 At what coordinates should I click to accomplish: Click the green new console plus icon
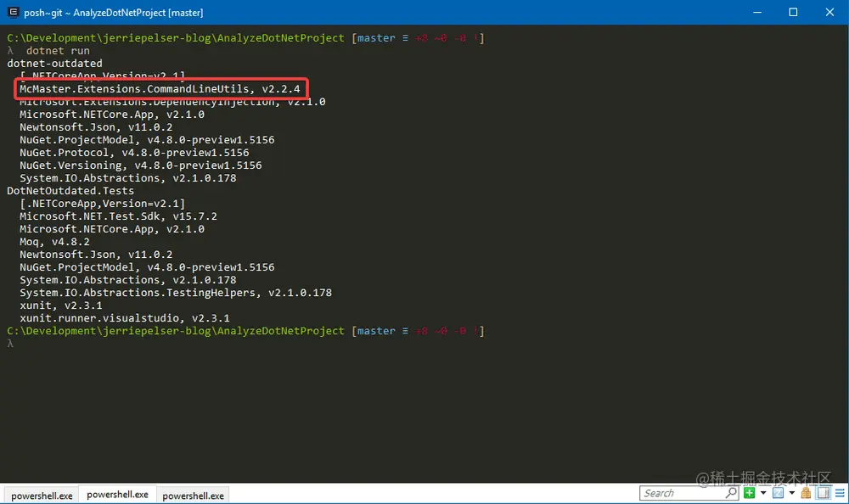(x=750, y=493)
